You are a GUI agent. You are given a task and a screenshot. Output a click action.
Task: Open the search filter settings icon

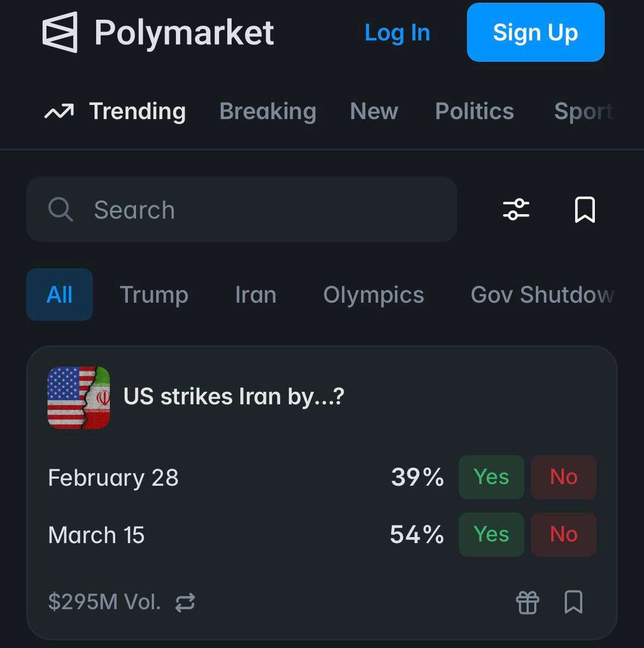coord(516,210)
